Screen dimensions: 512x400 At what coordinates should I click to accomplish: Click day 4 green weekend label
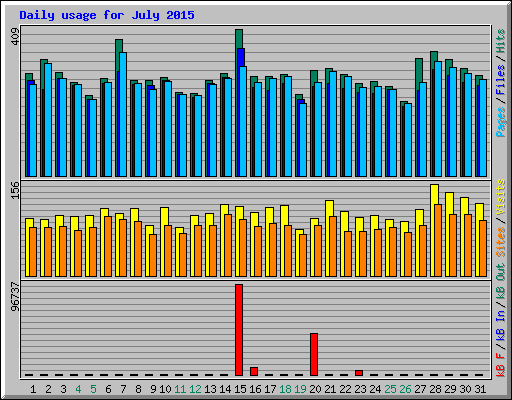point(78,389)
